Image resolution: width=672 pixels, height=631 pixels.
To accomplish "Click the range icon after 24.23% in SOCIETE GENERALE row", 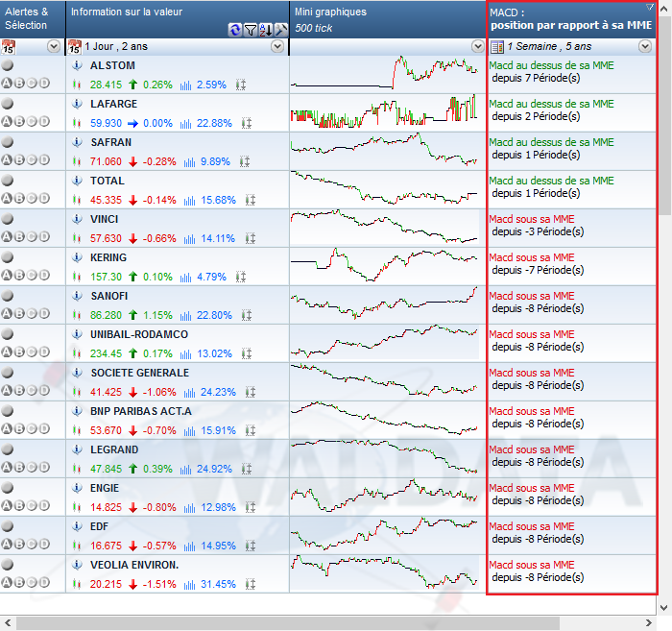I will click(251, 392).
